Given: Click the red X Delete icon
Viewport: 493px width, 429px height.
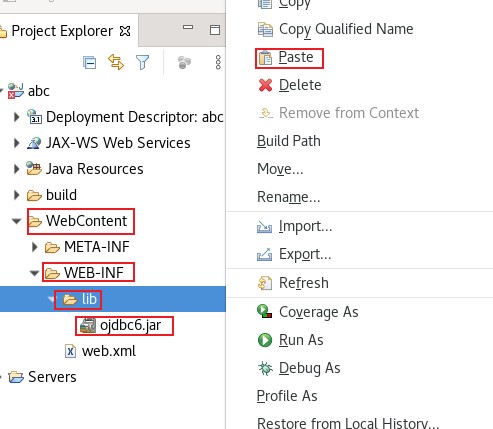Looking at the screenshot, I should coord(265,85).
